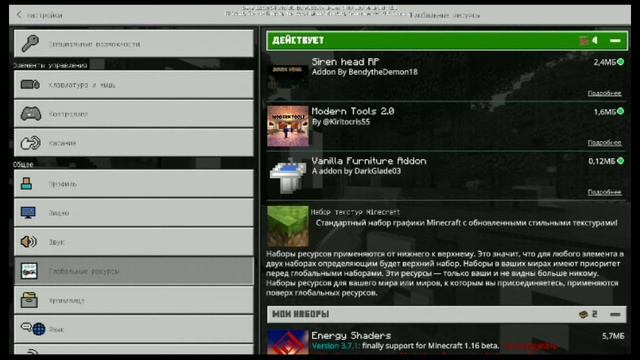The height and width of the screenshot is (360, 640).
Task: Open video settings monitor icon
Action: (x=28, y=213)
